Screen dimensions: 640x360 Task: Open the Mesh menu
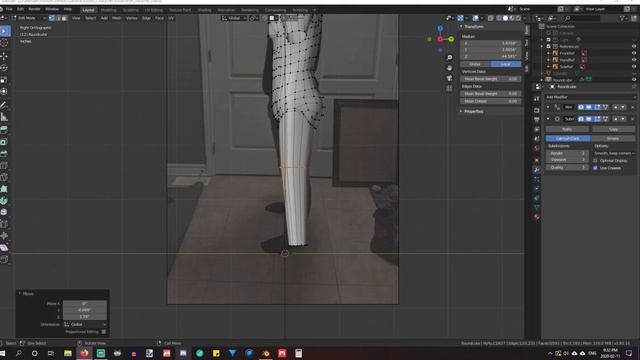[x=117, y=18]
